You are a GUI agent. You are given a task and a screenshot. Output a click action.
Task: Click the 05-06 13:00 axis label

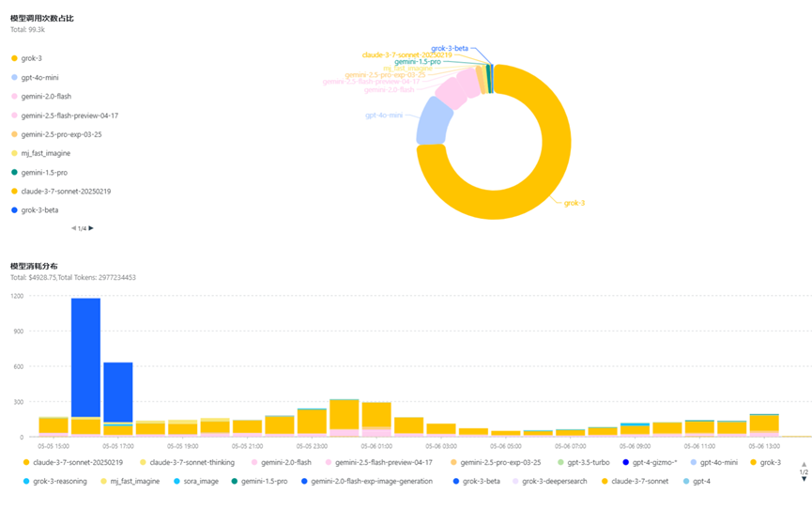click(x=764, y=446)
